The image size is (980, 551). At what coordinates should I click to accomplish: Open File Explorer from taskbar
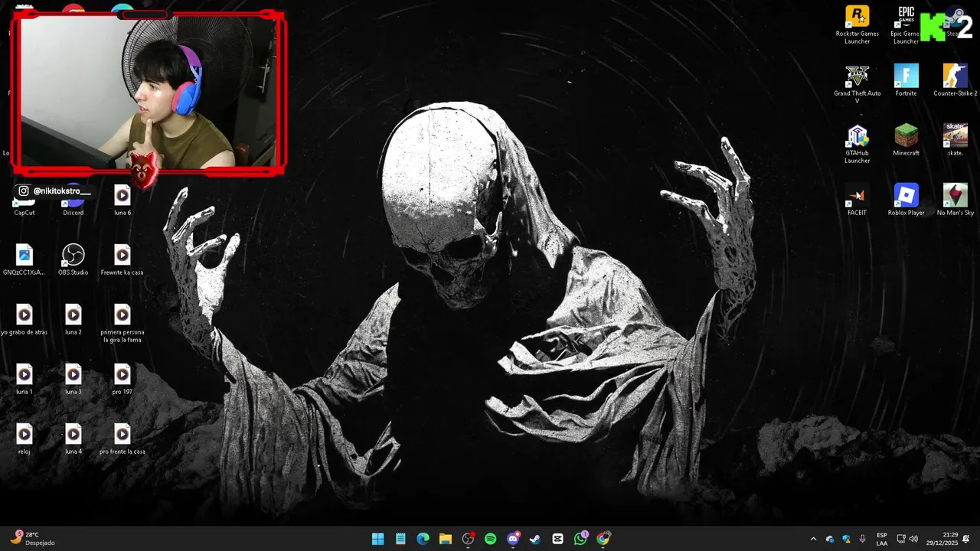tap(446, 539)
